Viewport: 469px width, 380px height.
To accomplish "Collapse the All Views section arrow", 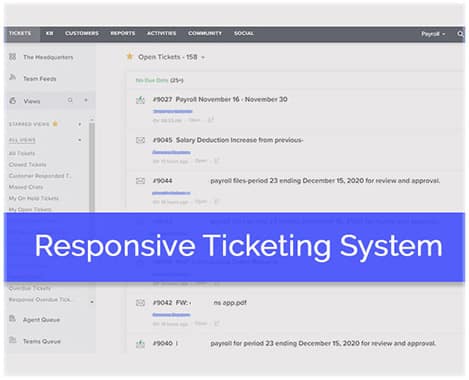I will (x=80, y=140).
